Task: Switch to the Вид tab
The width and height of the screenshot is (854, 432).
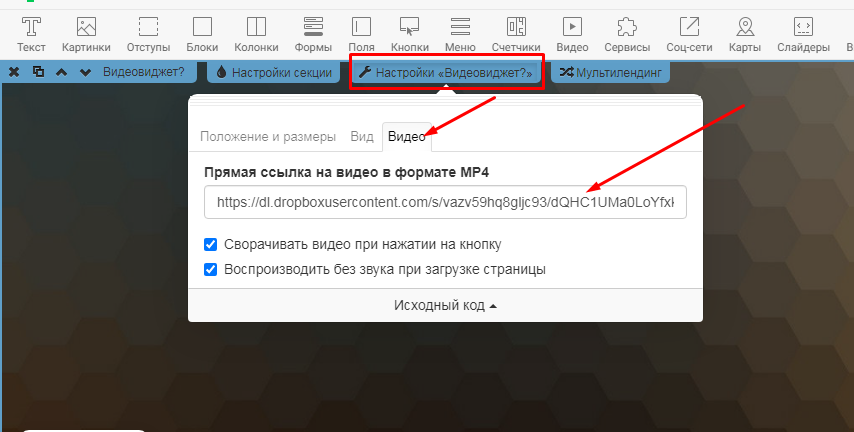Action: tap(362, 136)
